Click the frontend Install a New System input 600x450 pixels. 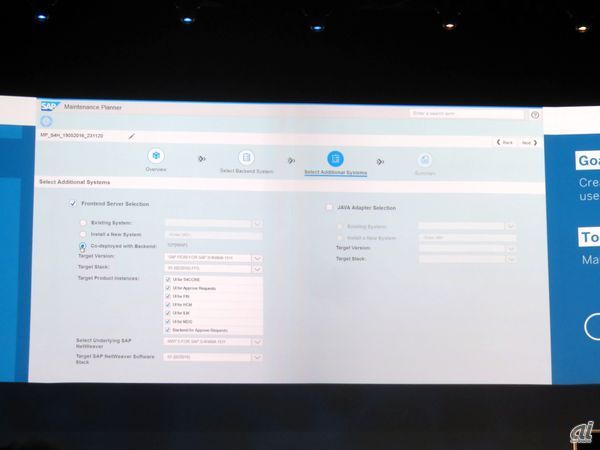click(214, 235)
